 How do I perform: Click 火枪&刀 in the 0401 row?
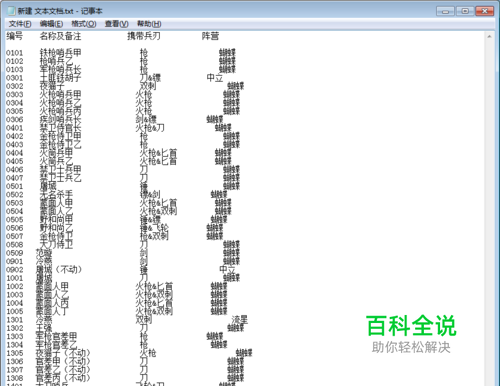[150, 128]
